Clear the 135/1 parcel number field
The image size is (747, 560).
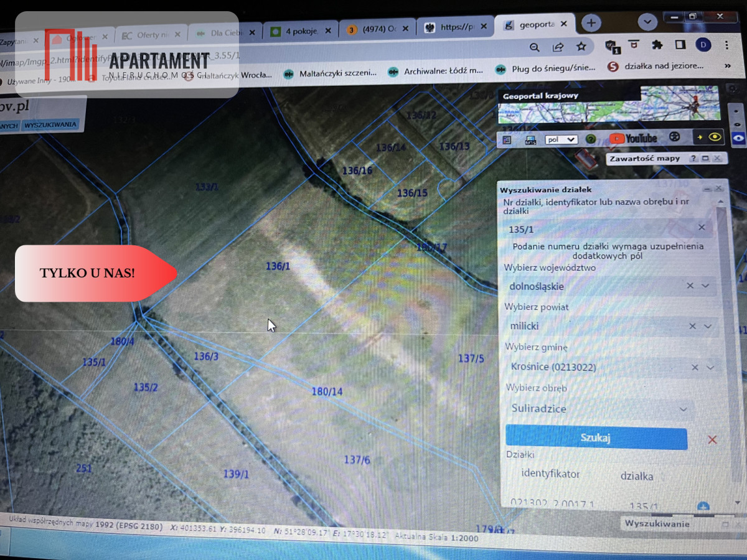[x=702, y=228]
